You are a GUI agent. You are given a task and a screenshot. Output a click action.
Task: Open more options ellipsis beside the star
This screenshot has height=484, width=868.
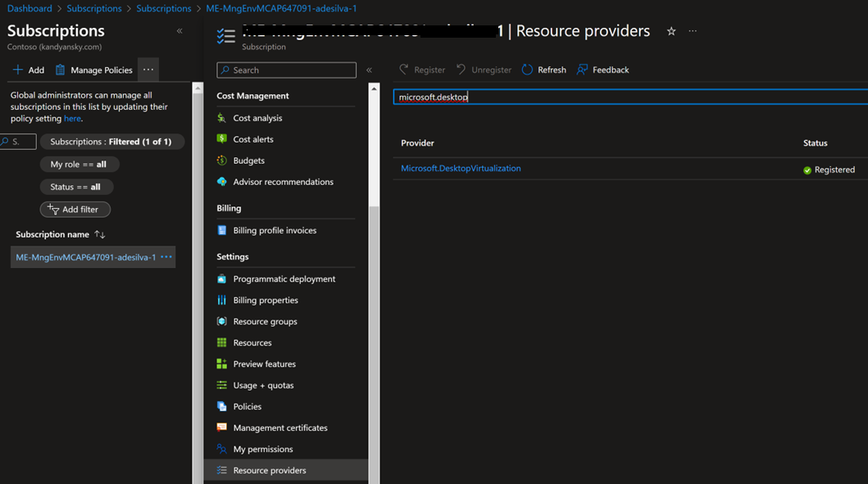coord(693,31)
